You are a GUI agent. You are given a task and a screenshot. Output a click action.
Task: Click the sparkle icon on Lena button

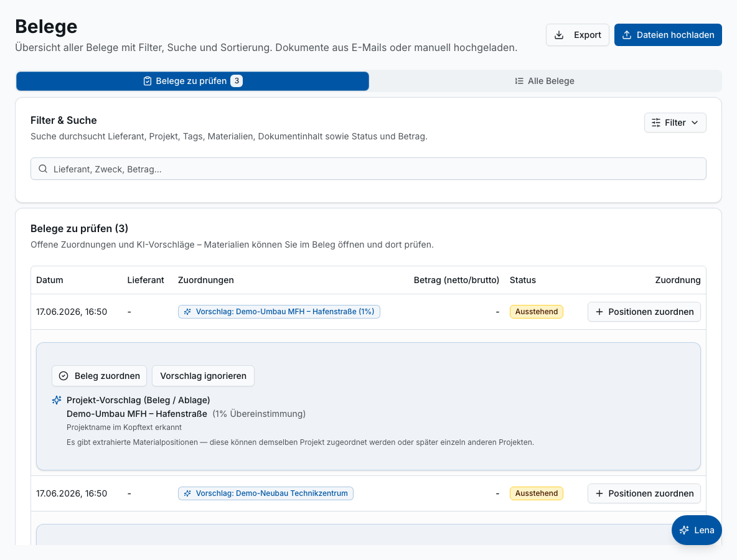coord(684,530)
